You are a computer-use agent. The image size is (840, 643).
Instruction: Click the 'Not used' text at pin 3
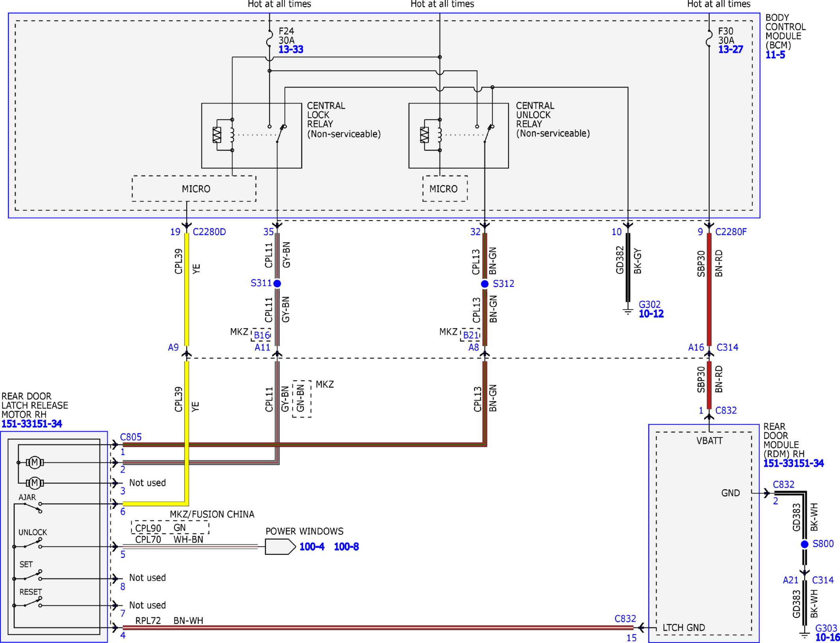[147, 483]
